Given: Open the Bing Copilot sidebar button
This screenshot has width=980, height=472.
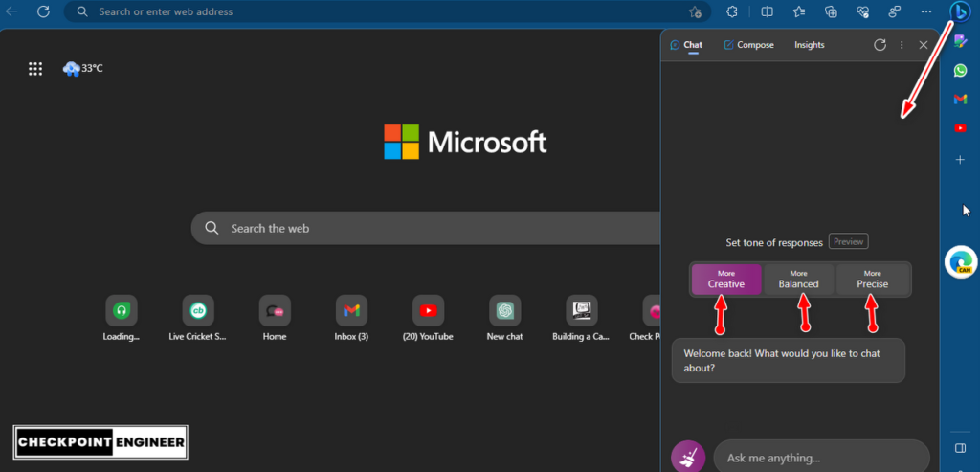Looking at the screenshot, I should pos(959,11).
